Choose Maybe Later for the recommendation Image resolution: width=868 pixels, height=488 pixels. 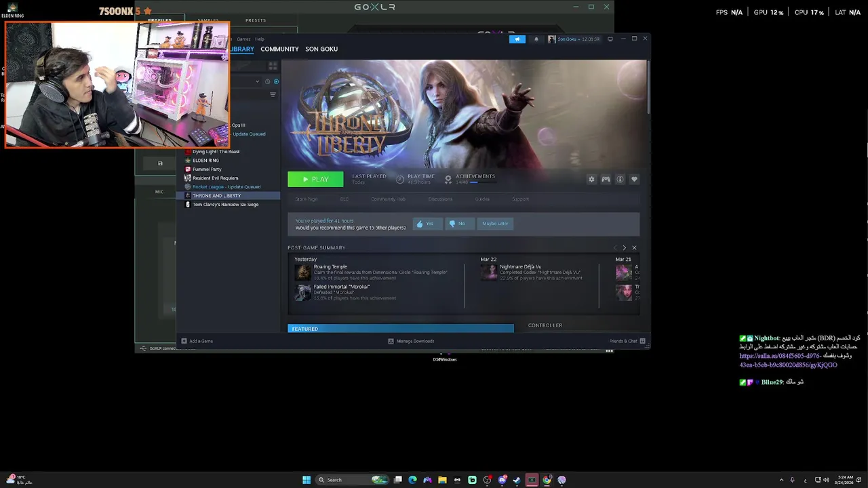coord(495,224)
